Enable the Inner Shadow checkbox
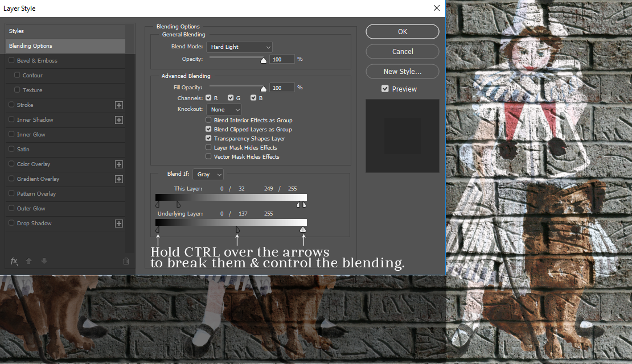The width and height of the screenshot is (632, 364). pos(11,119)
